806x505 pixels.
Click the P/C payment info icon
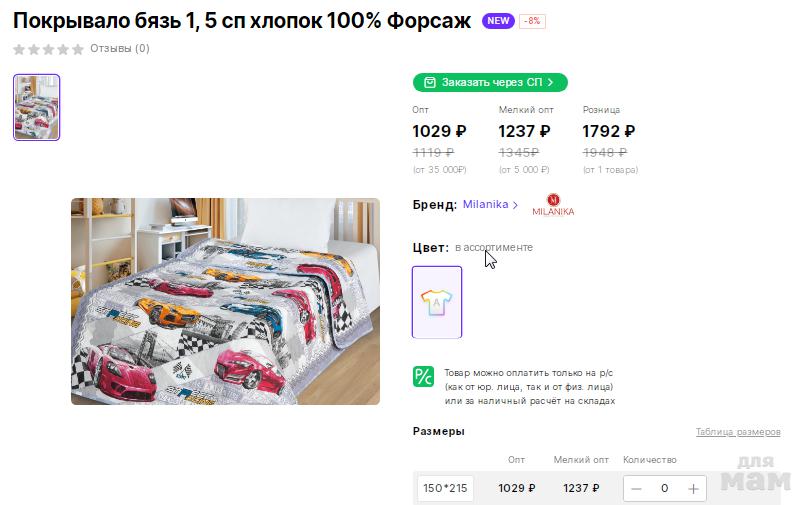click(x=423, y=377)
